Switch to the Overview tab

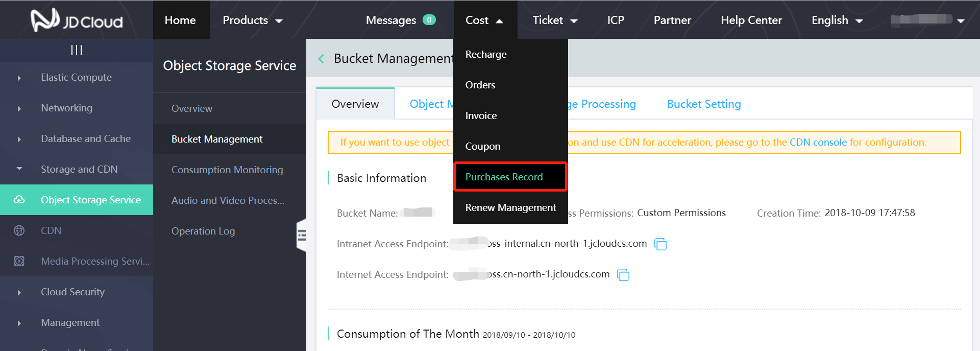click(355, 104)
